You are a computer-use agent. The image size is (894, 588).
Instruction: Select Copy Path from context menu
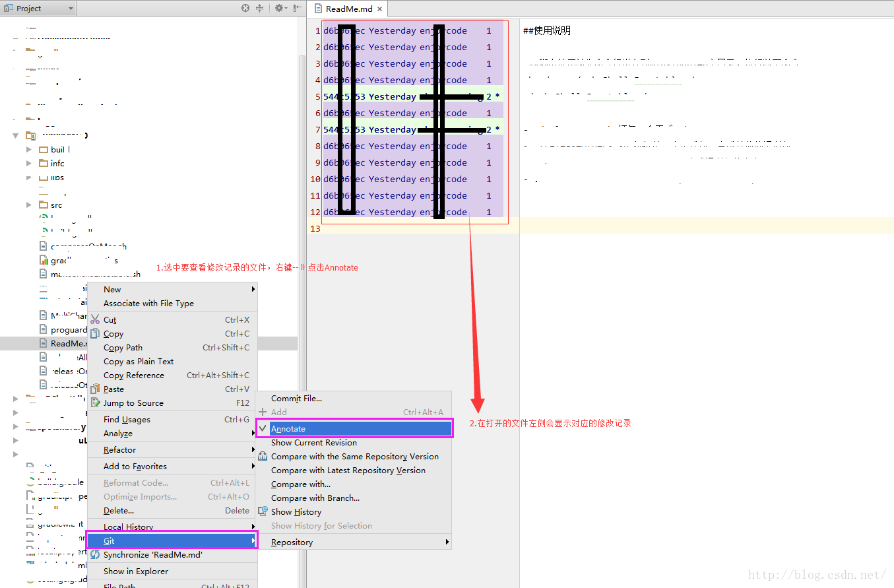(x=123, y=347)
